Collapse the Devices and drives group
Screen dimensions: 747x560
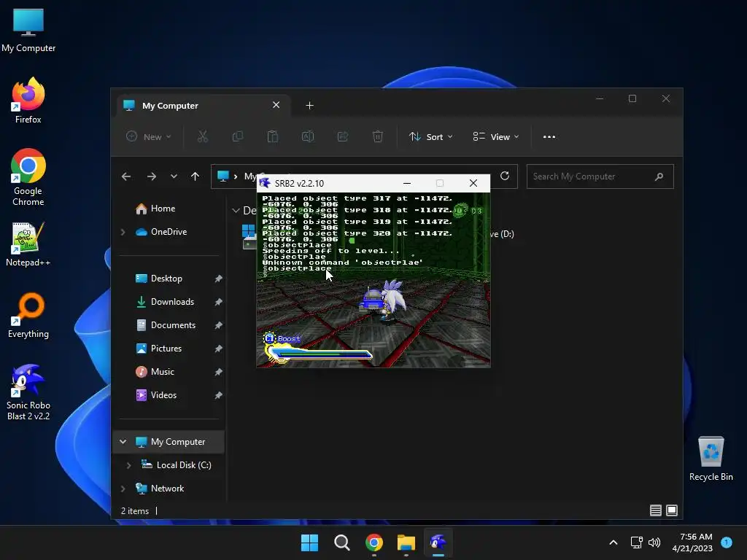coord(236,211)
